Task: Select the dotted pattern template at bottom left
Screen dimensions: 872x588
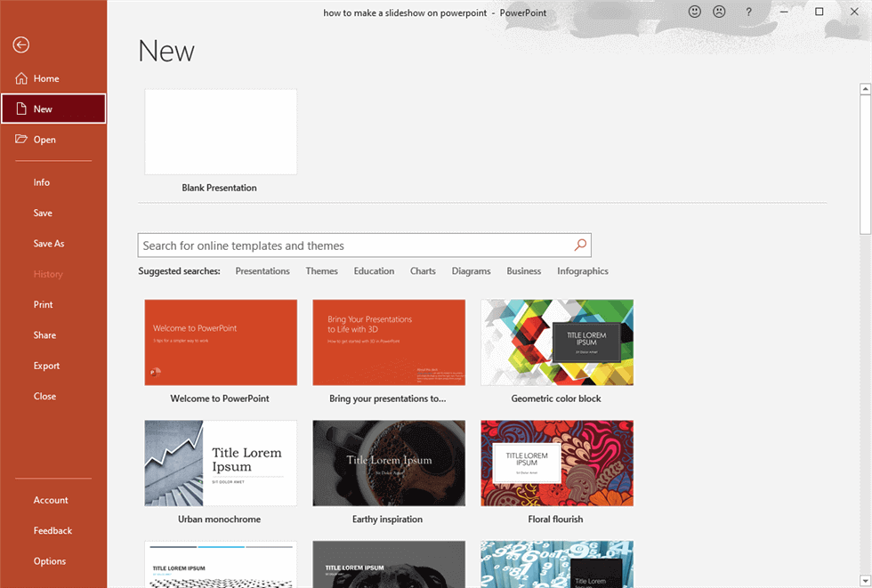Action: click(221, 564)
